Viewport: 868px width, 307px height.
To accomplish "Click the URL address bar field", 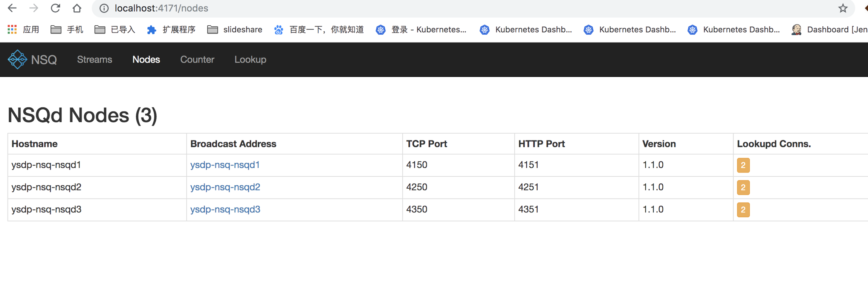I will pyautogui.click(x=452, y=8).
